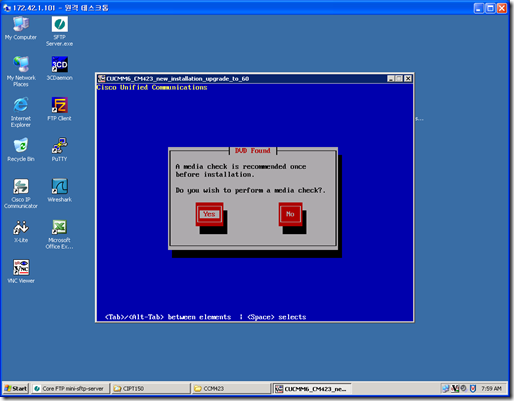Launch SFTP Server.exe from the desktop
This screenshot has height=401, width=514.
coord(60,31)
